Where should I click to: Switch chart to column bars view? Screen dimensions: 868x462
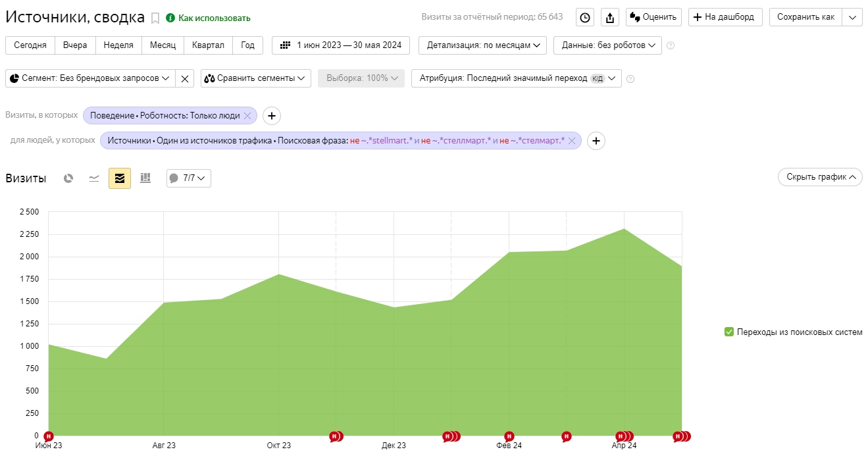[x=145, y=178]
